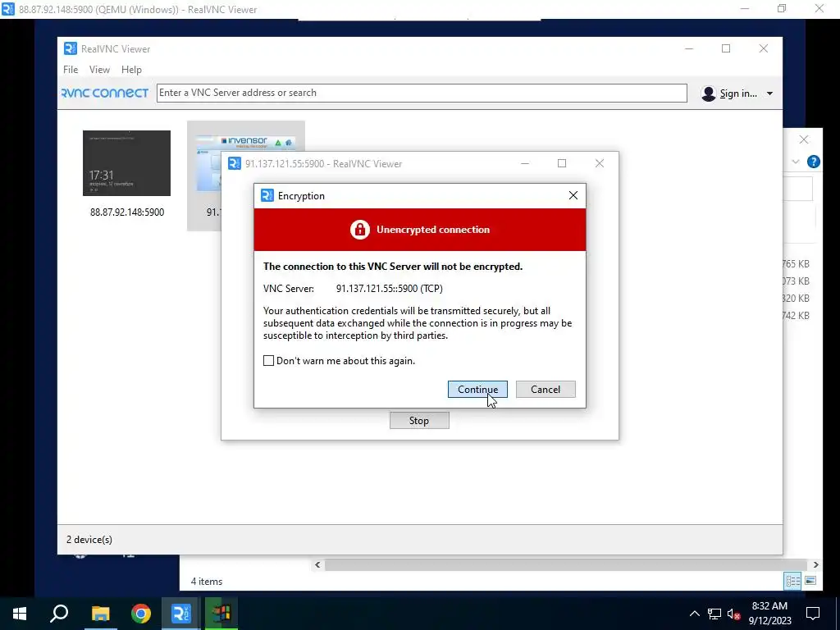
Task: Click the RealVNC icon in the 91.137.121.55 window title
Action: pyautogui.click(x=234, y=163)
